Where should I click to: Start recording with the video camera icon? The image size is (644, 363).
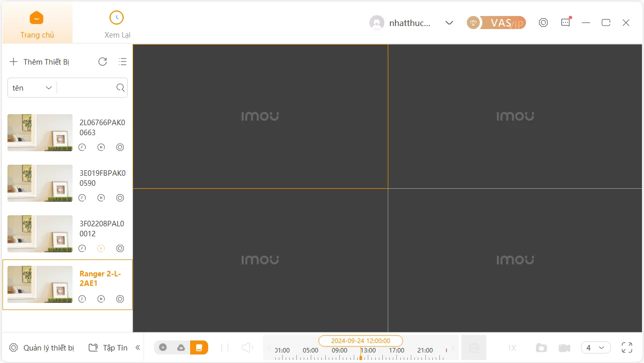point(564,347)
